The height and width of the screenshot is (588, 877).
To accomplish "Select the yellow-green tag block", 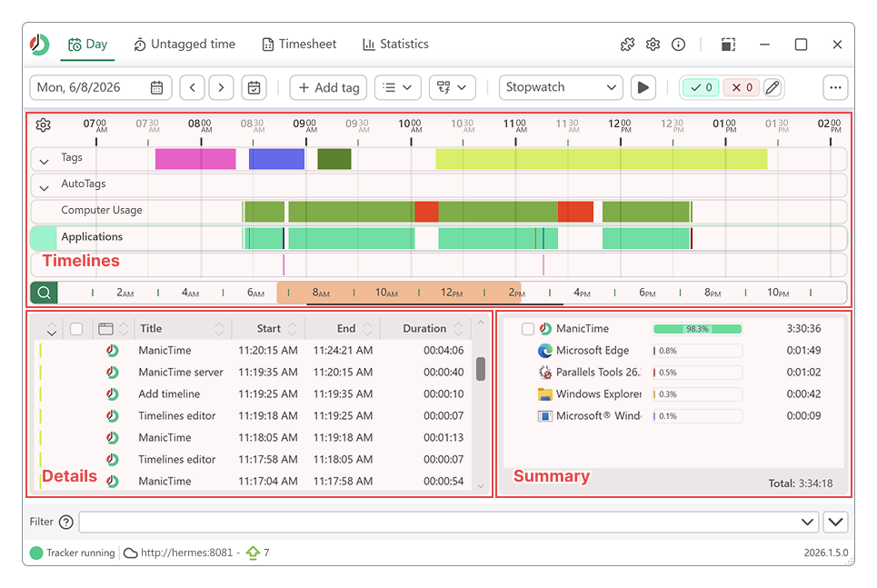I will (x=602, y=159).
